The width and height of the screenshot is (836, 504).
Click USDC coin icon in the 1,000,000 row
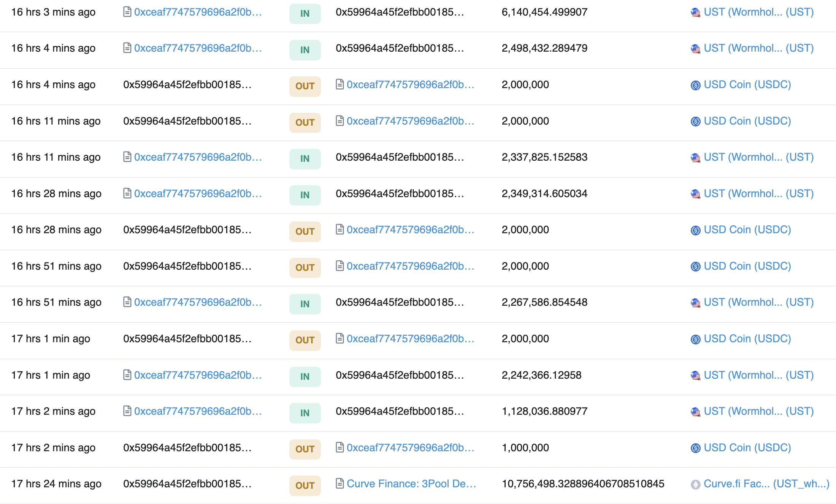pos(695,448)
